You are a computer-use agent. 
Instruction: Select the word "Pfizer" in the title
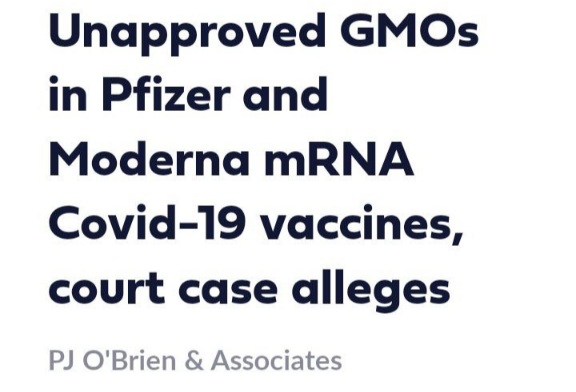point(164,93)
